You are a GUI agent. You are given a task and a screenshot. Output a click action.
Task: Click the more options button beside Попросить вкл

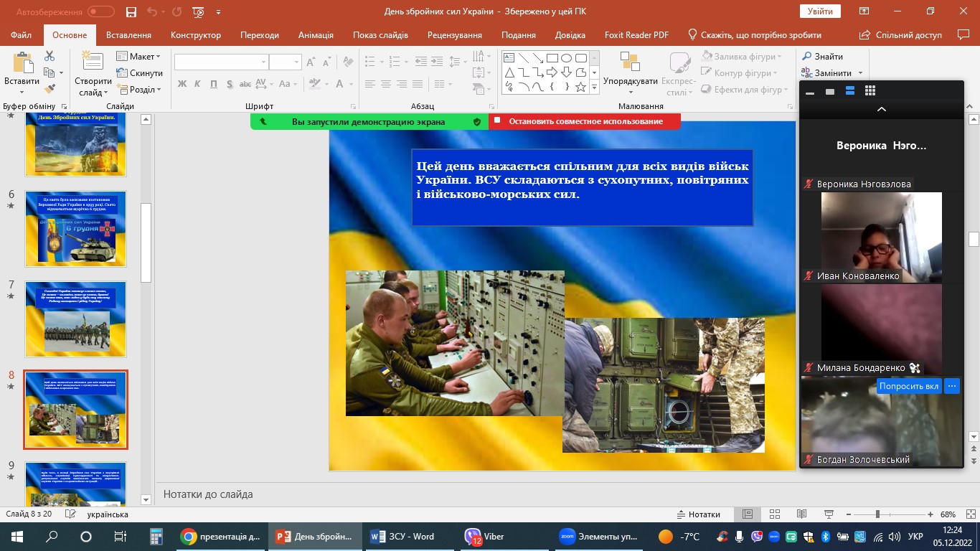pyautogui.click(x=952, y=386)
